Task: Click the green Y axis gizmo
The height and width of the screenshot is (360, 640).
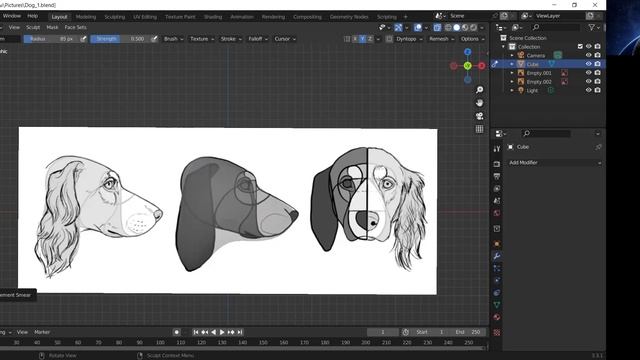Action: 468,66
